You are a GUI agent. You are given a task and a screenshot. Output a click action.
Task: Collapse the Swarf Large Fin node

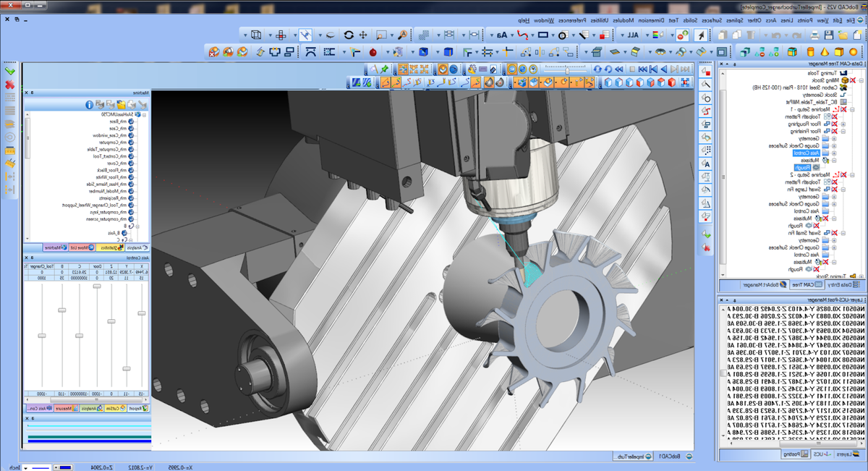point(843,189)
